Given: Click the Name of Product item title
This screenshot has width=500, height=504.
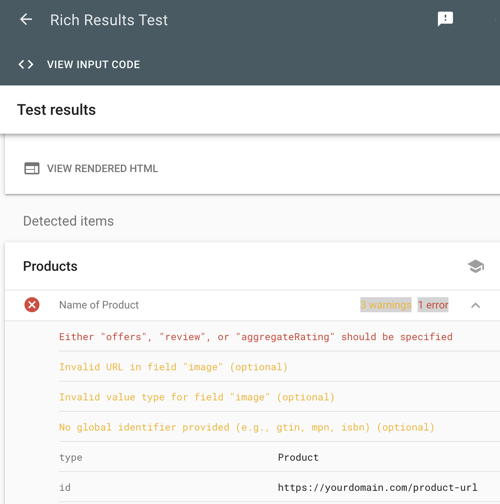Looking at the screenshot, I should 99,305.
